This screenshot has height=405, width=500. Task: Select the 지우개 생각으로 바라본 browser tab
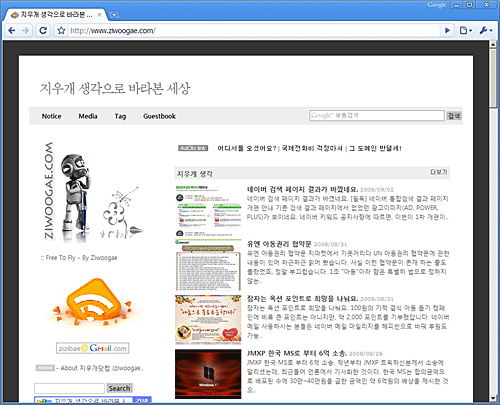tap(55, 15)
